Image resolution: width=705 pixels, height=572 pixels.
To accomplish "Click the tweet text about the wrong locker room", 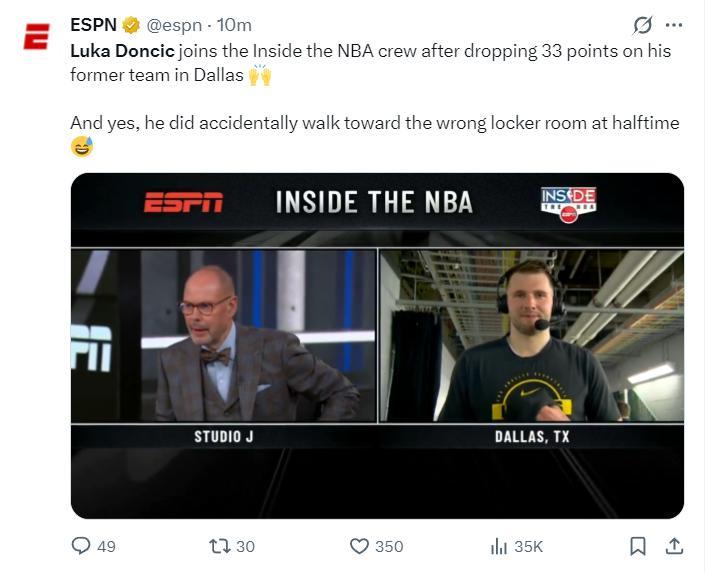I will tap(374, 123).
